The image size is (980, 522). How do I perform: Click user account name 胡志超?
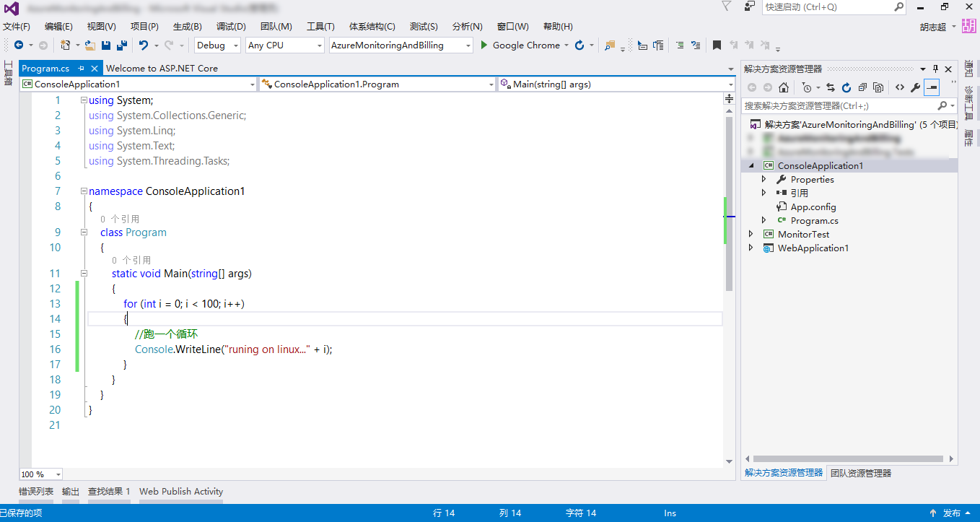[x=933, y=27]
